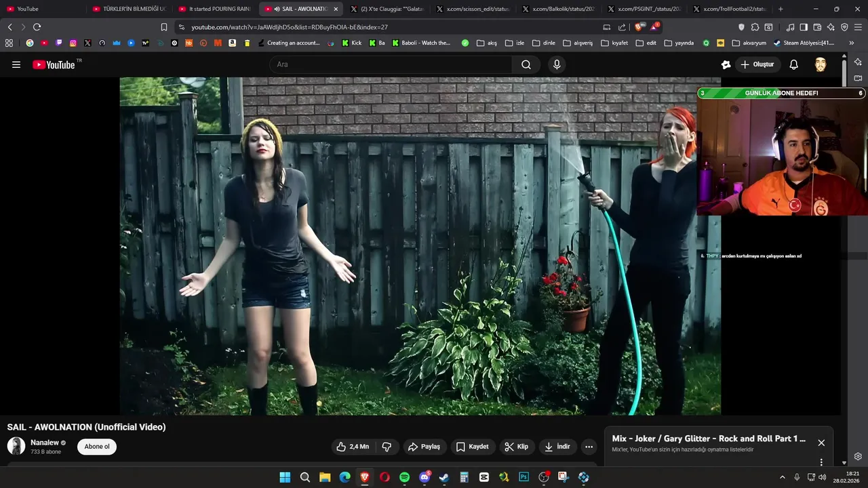This screenshot has width=868, height=488.
Task: Open the Steam Atölyesi bookmark
Action: [804, 43]
